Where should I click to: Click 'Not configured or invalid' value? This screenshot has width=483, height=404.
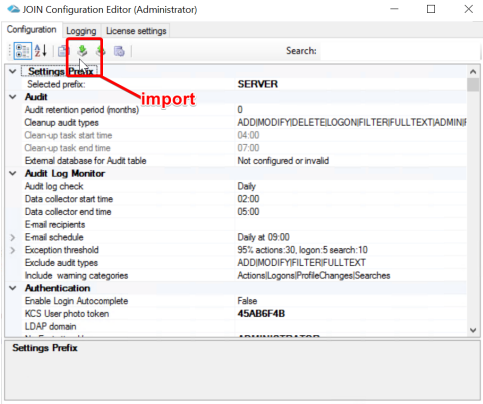[283, 161]
